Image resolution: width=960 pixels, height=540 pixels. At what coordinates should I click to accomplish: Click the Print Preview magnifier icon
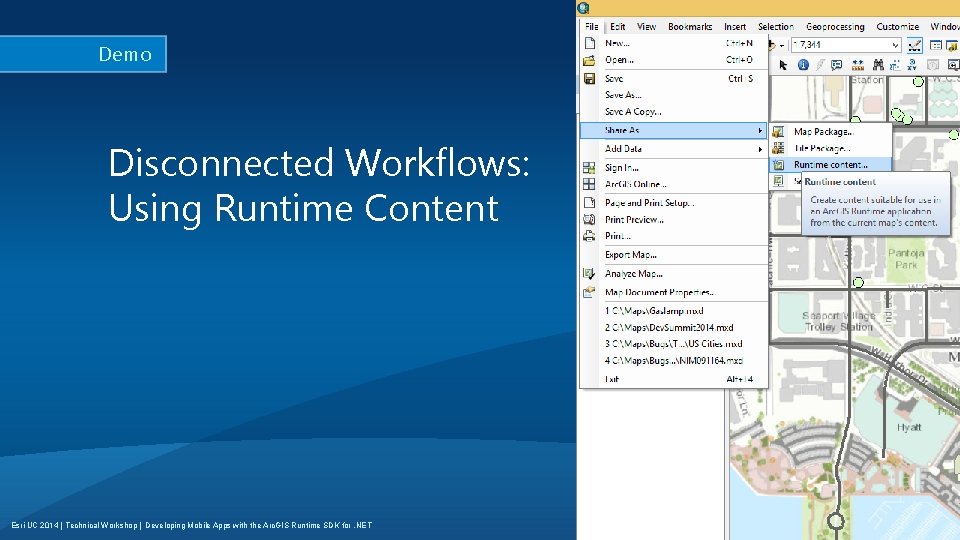point(589,219)
